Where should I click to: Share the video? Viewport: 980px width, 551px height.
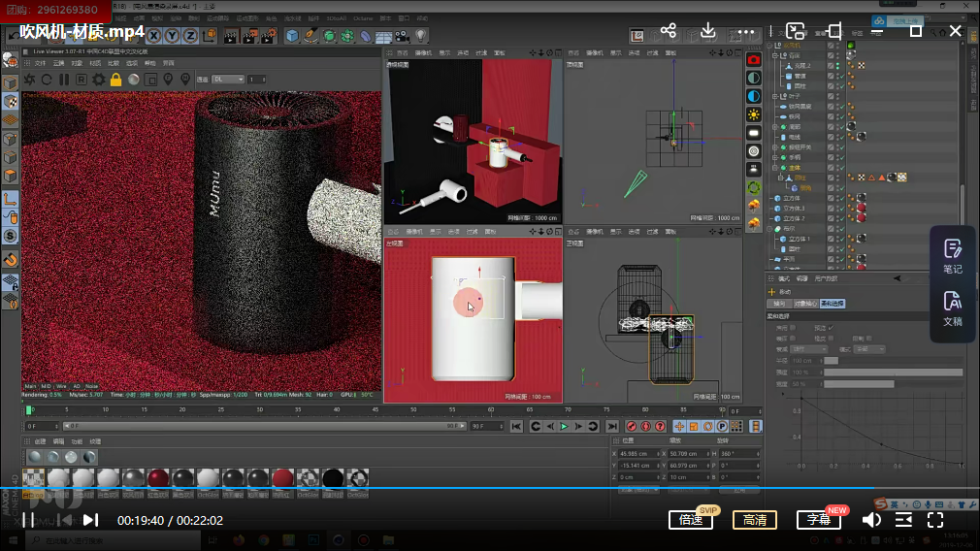[x=669, y=31]
